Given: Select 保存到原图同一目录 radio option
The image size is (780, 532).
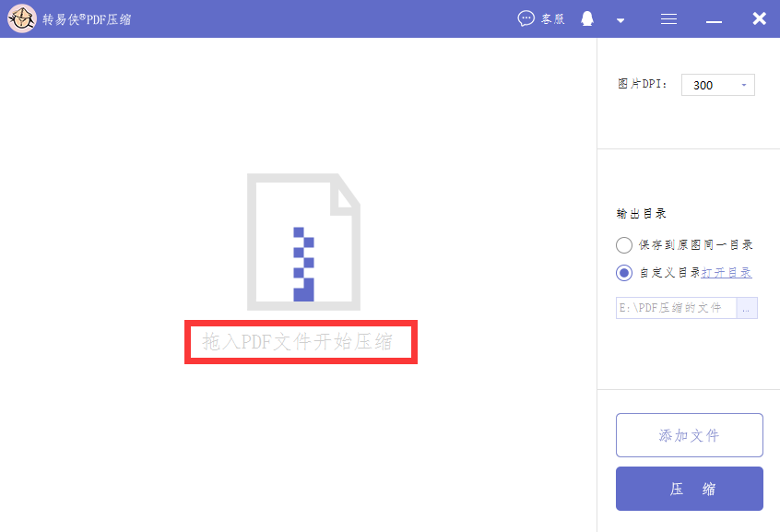Looking at the screenshot, I should [x=624, y=245].
